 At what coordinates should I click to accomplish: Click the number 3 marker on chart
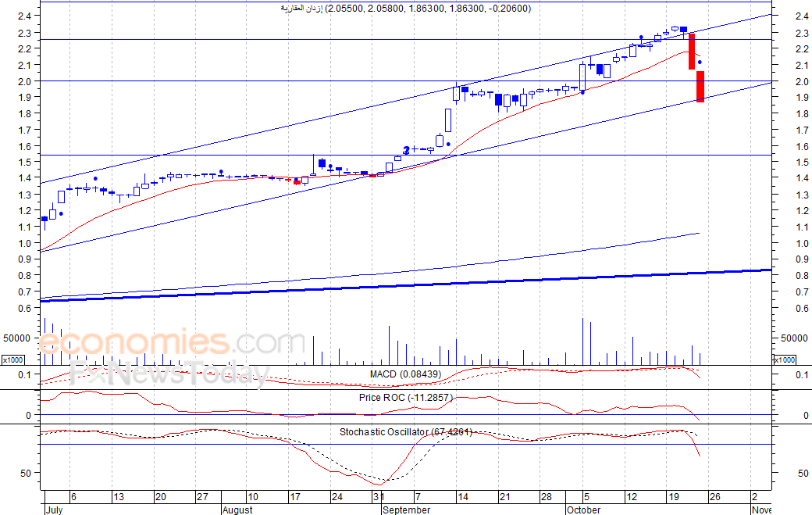coord(407,150)
